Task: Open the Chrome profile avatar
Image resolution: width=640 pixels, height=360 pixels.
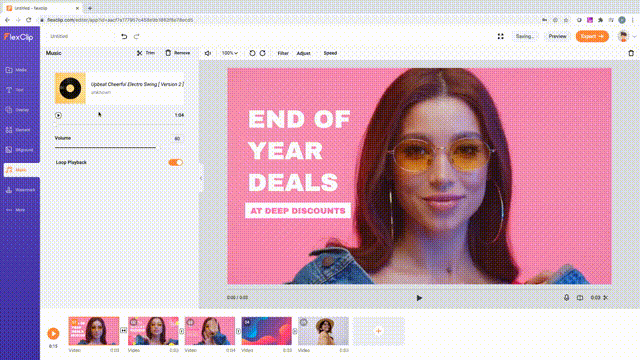Action: [x=622, y=20]
